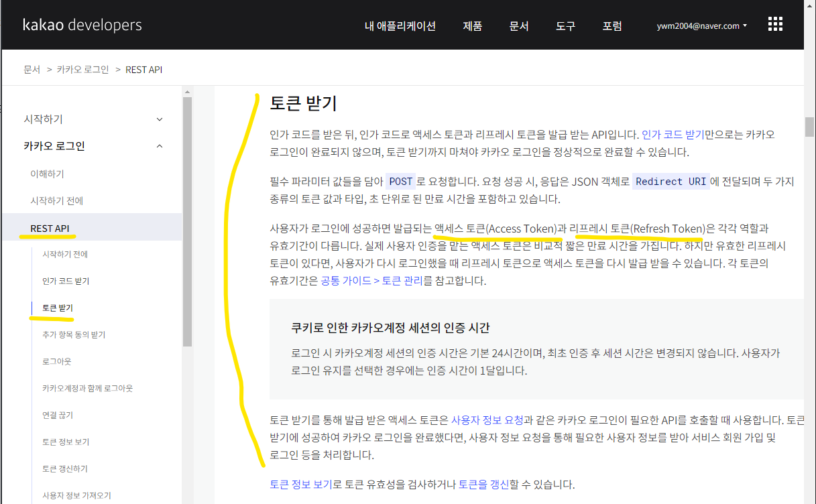
Task: Go to 카카오 로그인 in the breadcrumb
Action: 82,70
